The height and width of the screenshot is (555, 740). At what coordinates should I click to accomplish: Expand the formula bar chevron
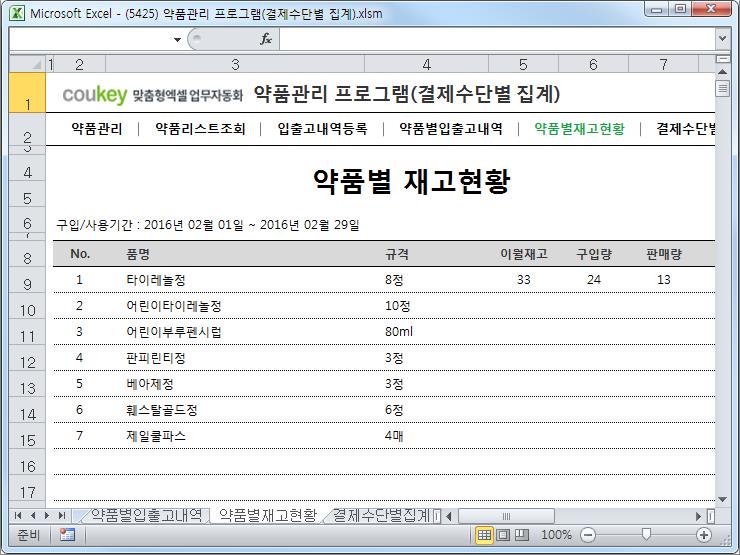point(722,39)
